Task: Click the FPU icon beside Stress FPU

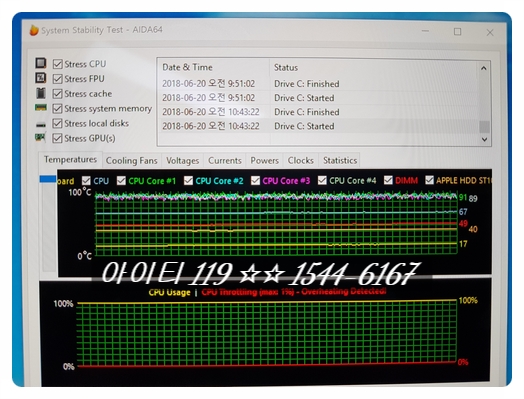Action: tap(41, 78)
